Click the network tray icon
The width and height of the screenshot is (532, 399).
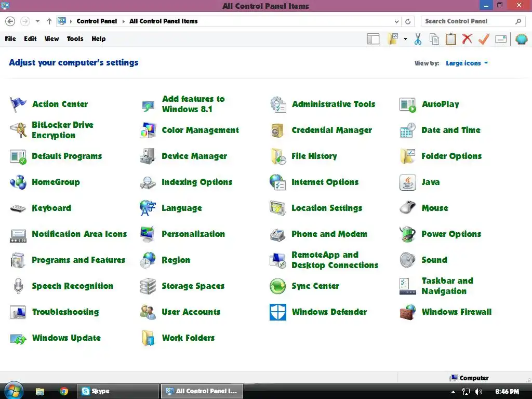point(466,392)
